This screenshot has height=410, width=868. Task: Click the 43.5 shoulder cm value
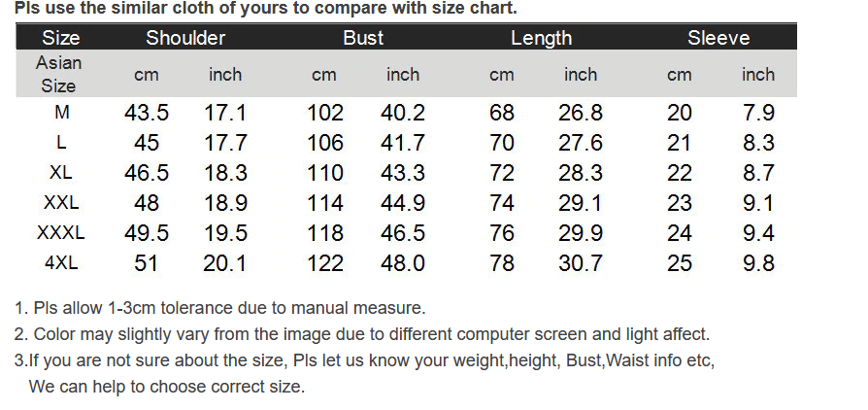[147, 113]
